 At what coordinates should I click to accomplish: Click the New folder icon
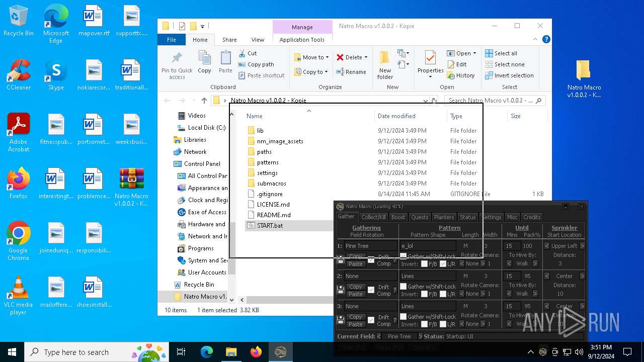pos(385,57)
